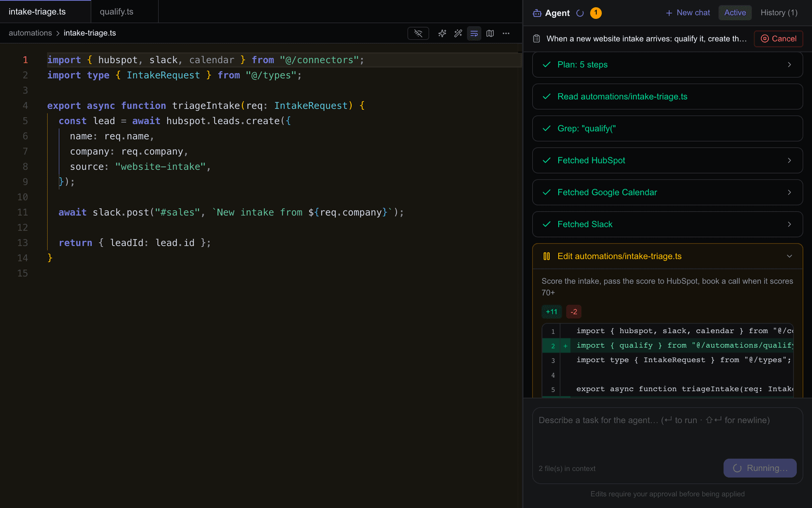Start a New chat

[x=688, y=13]
